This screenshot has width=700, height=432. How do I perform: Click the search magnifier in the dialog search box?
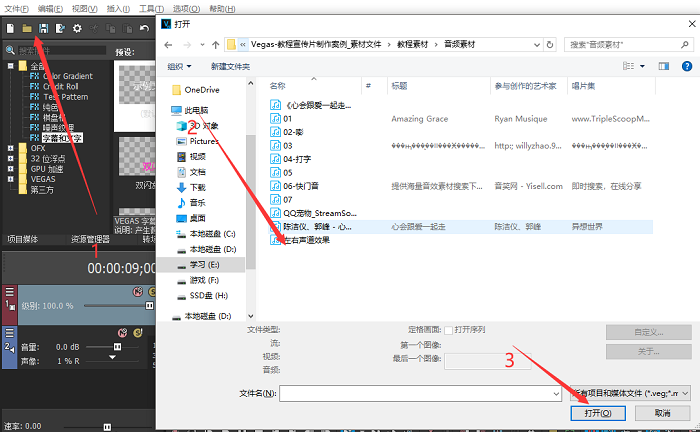pyautogui.click(x=684, y=45)
